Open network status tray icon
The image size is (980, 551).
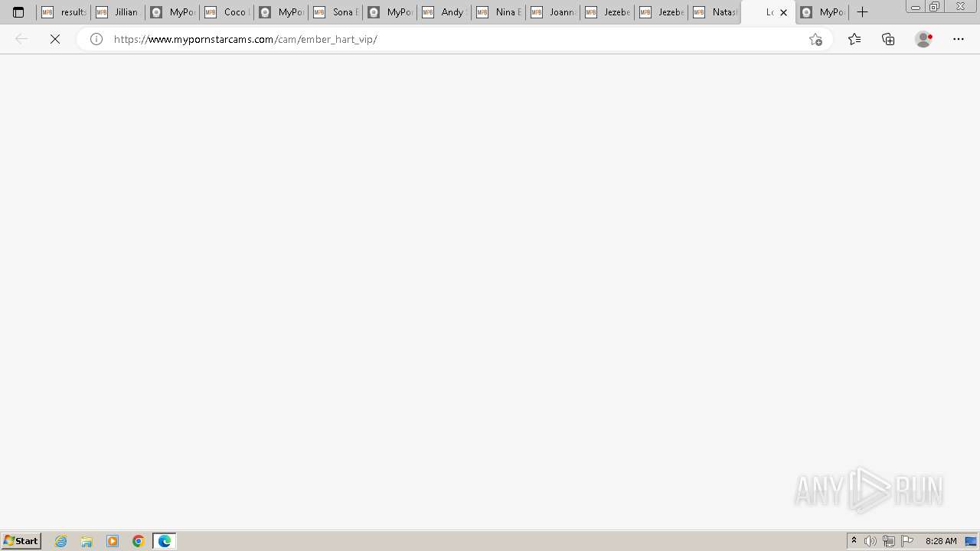889,541
